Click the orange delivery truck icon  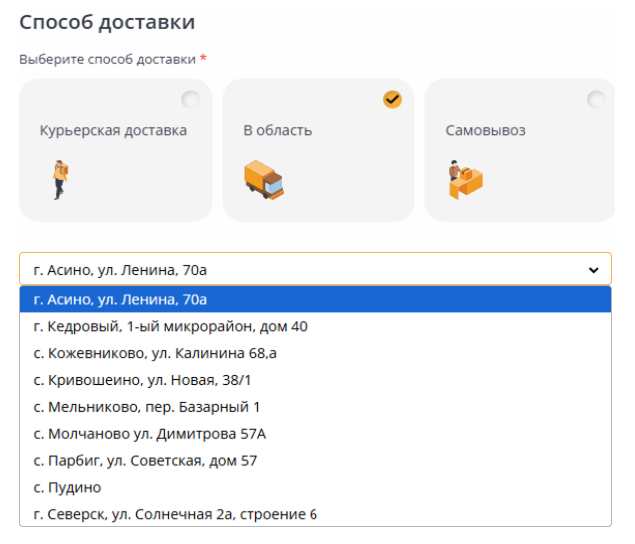click(x=264, y=179)
